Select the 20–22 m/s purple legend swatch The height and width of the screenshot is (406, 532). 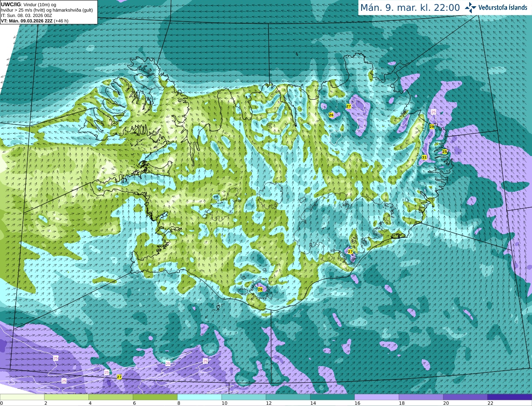tap(465, 397)
